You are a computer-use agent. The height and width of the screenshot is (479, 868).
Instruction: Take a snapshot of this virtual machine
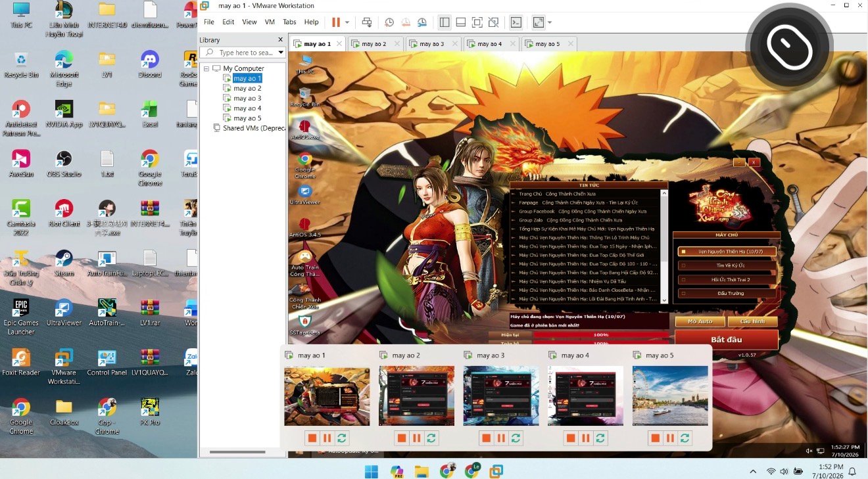click(389, 22)
